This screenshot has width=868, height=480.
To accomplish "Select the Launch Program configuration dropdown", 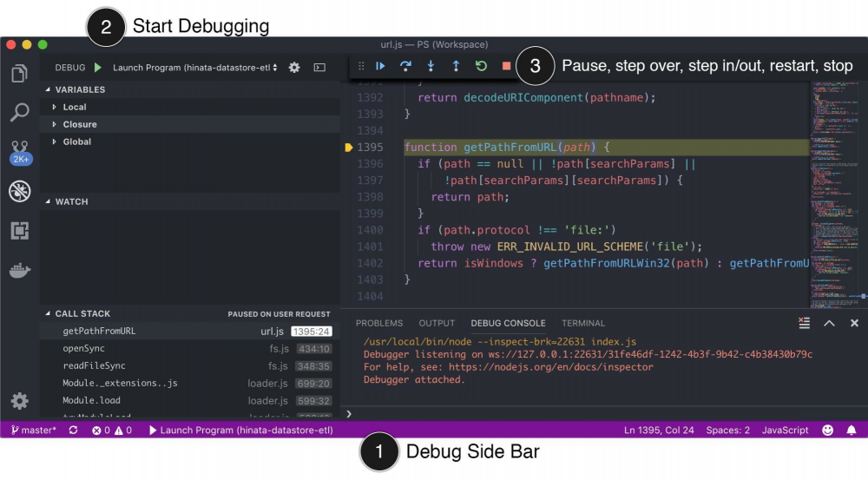I will (x=194, y=68).
